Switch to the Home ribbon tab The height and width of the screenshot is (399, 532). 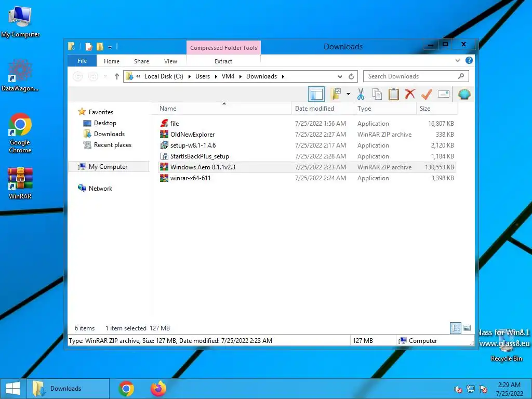112,61
